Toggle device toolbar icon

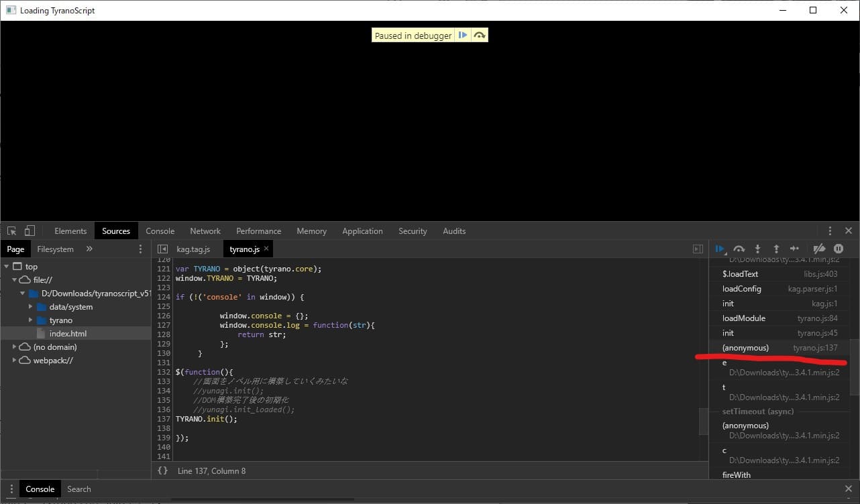point(30,231)
